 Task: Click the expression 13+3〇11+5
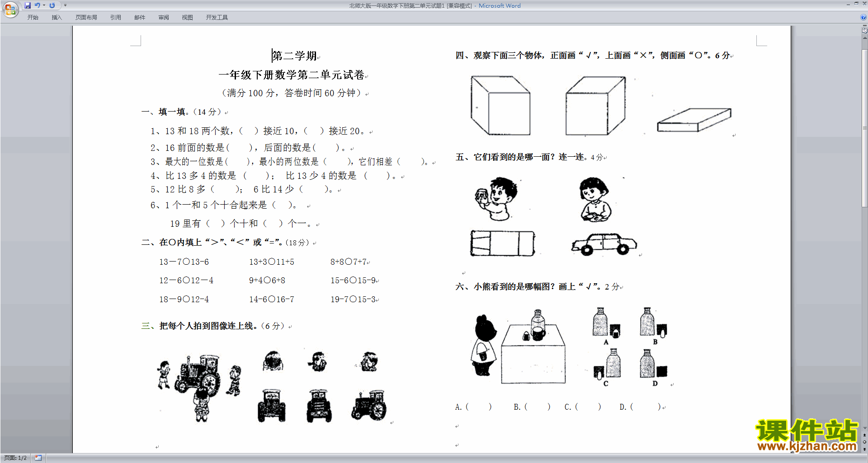click(x=272, y=262)
